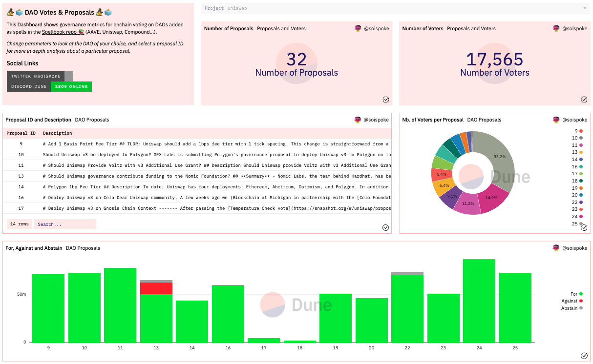The height and width of the screenshot is (364, 593).
Task: Toggle proposal 10 in pie legend
Action: tap(577, 138)
